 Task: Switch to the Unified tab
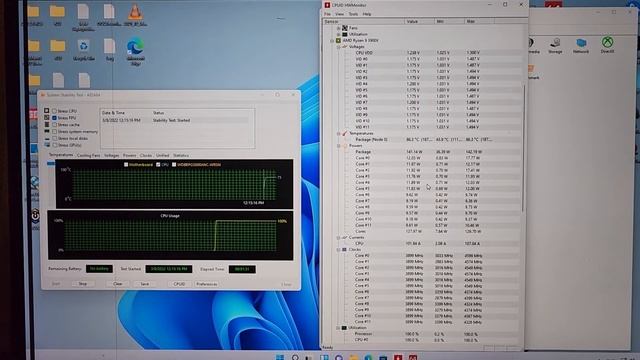click(162, 155)
